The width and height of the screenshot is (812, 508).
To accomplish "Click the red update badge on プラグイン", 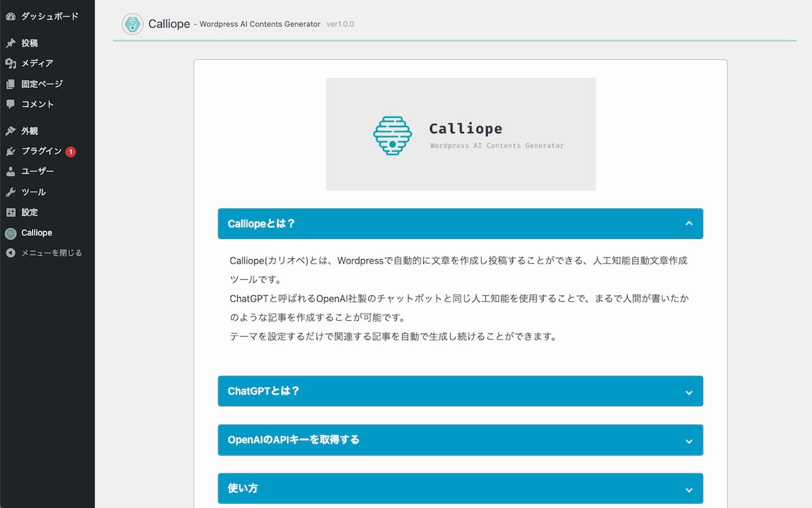I will 71,152.
